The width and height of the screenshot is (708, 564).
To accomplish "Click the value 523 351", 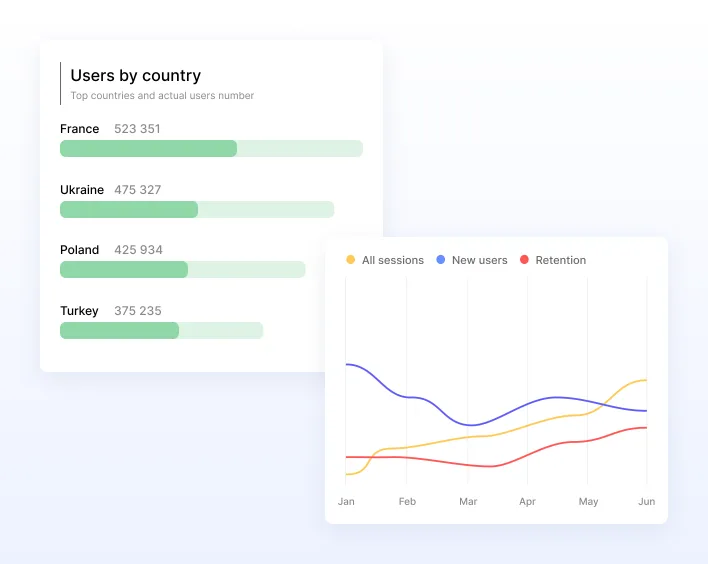I will [137, 129].
